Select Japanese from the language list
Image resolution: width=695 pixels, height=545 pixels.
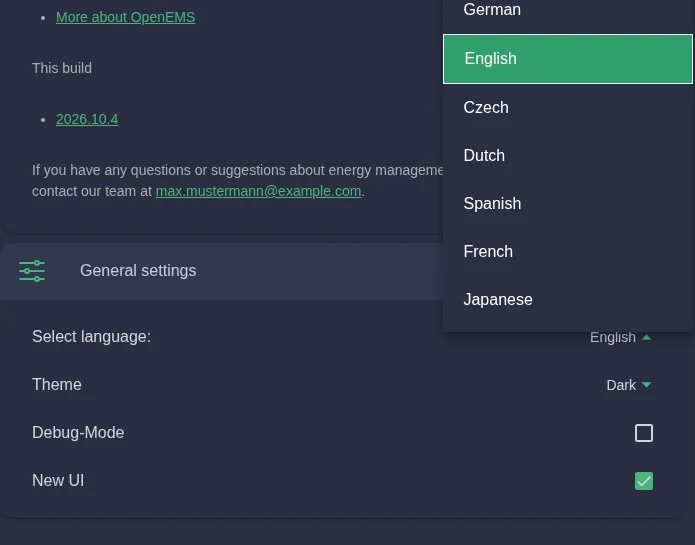tap(568, 300)
